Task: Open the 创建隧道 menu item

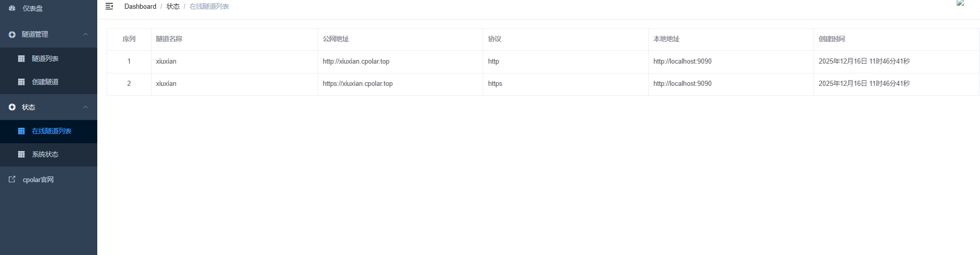Action: coord(45,82)
